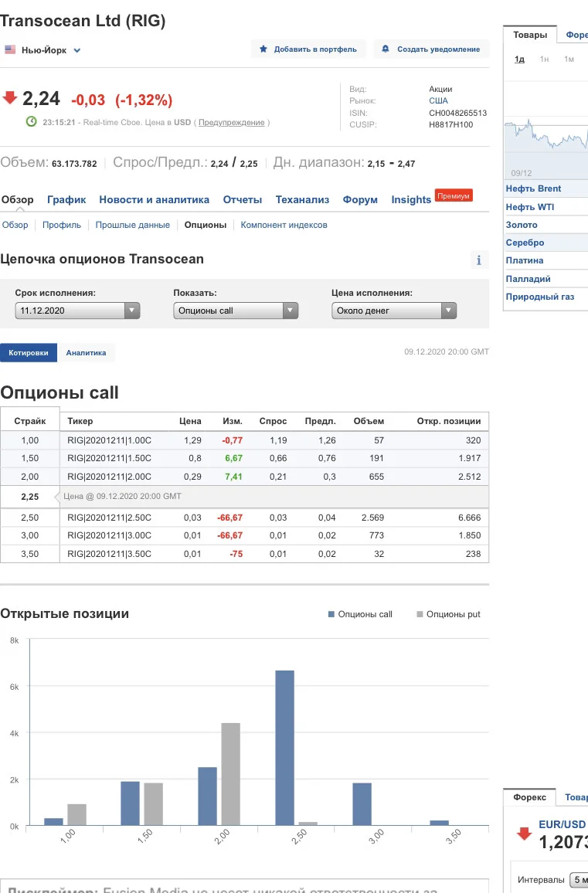
Task: Open the EUR/USD quote link
Action: 562,824
